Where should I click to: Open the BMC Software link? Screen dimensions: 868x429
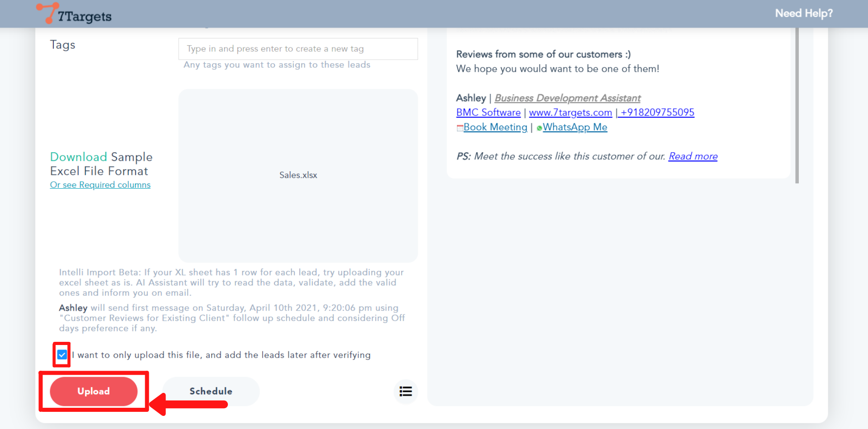pos(488,112)
